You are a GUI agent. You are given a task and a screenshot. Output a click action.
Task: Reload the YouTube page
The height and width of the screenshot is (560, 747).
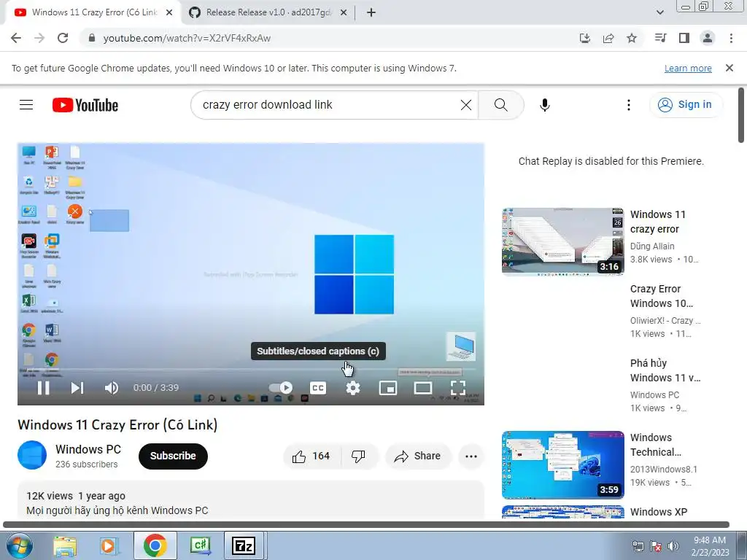[x=63, y=38]
